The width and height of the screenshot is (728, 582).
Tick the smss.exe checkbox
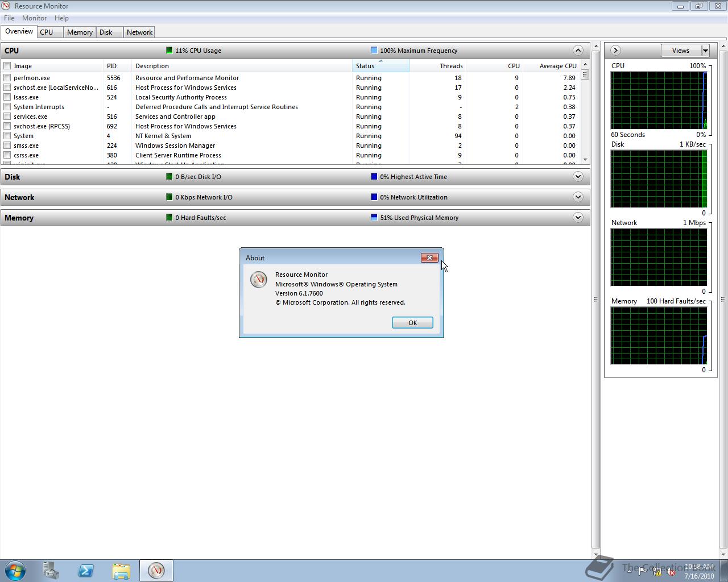[x=7, y=145]
